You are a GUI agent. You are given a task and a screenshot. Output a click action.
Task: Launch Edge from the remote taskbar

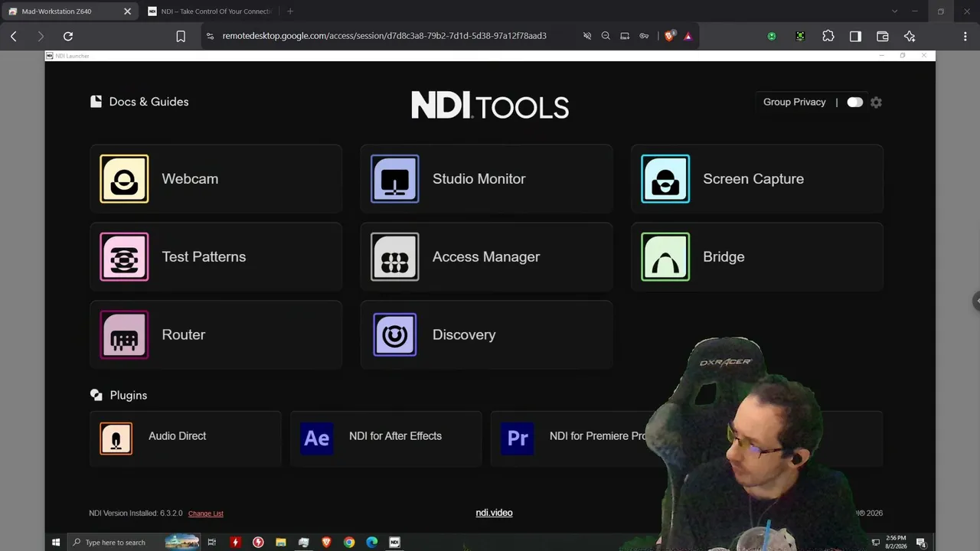(x=372, y=543)
